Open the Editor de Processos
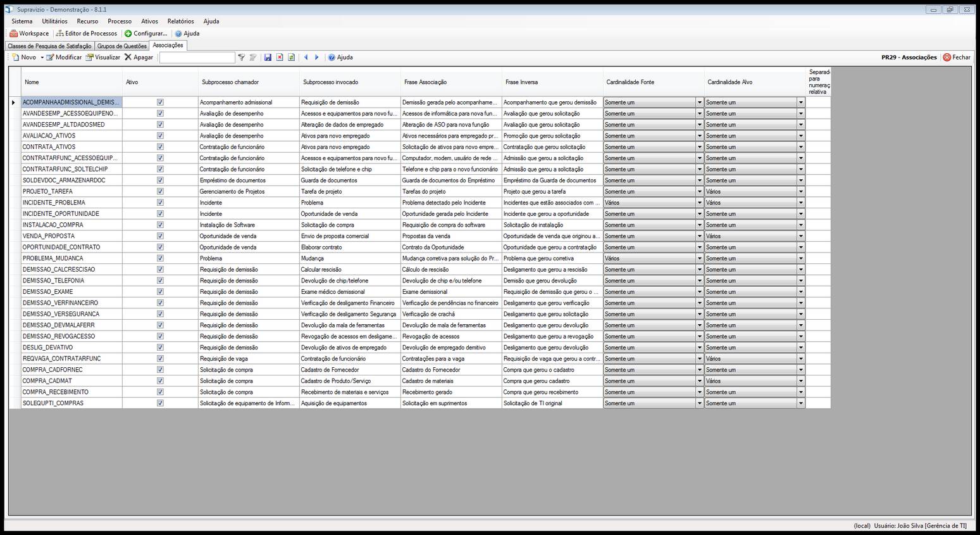 pyautogui.click(x=87, y=34)
